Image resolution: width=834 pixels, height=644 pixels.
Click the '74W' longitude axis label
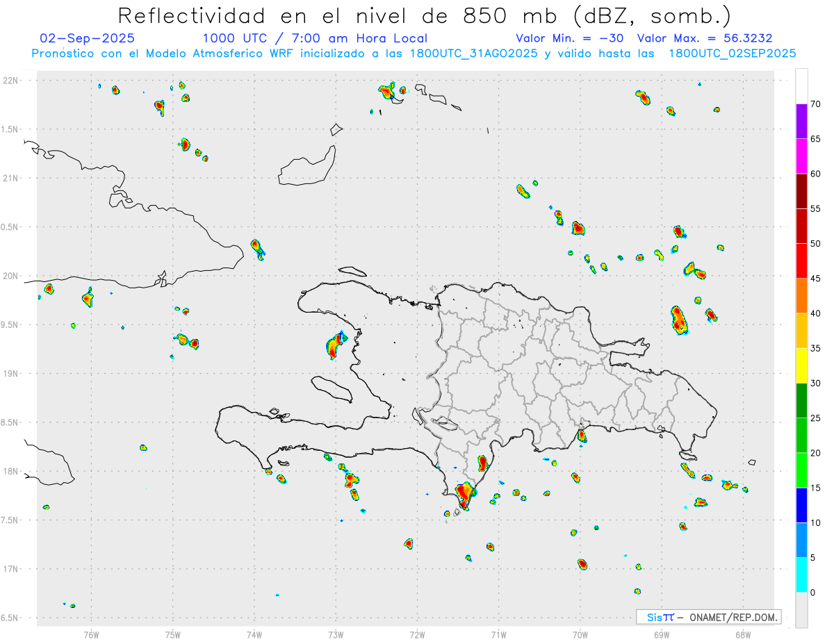pyautogui.click(x=254, y=634)
